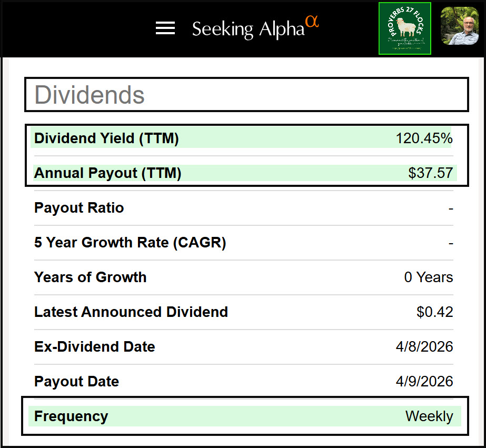Click the Dividend Yield (TTM) label
Screen dimensions: 486x448
pyautogui.click(x=106, y=138)
